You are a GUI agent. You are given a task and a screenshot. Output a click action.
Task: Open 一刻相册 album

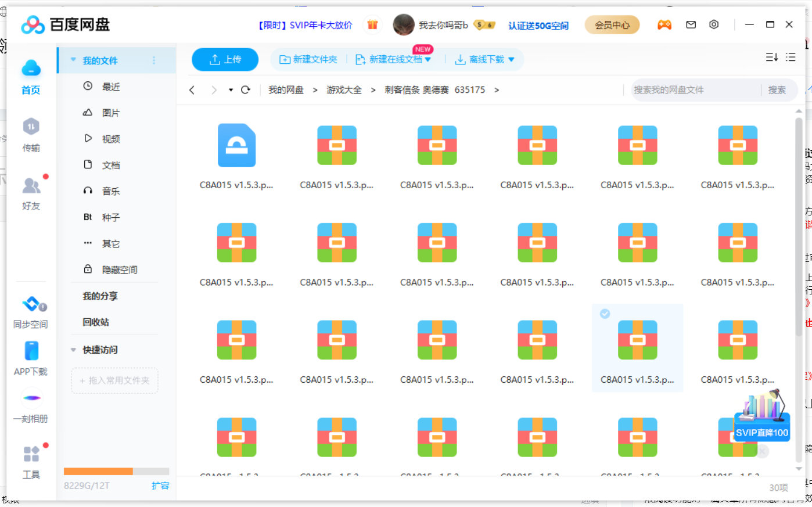(x=31, y=406)
